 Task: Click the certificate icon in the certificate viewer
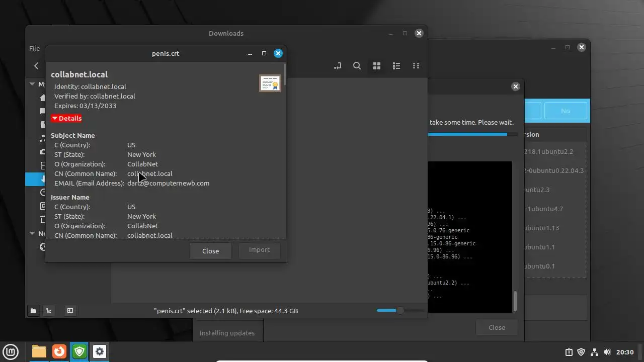coord(270,83)
